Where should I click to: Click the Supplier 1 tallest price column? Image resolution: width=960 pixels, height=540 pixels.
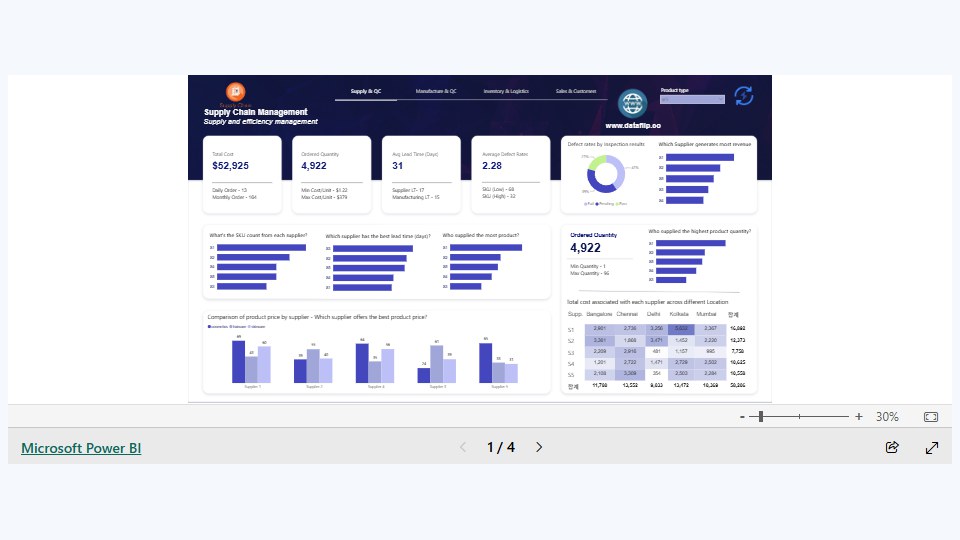pos(238,361)
